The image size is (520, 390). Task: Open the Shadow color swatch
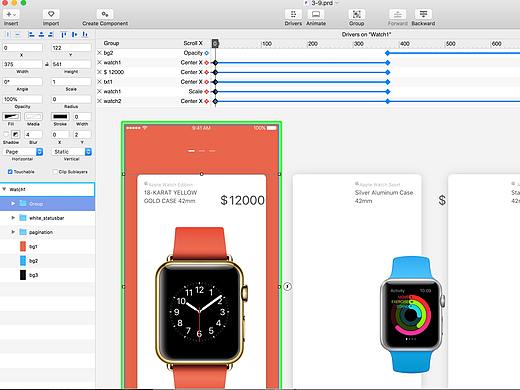[16, 134]
